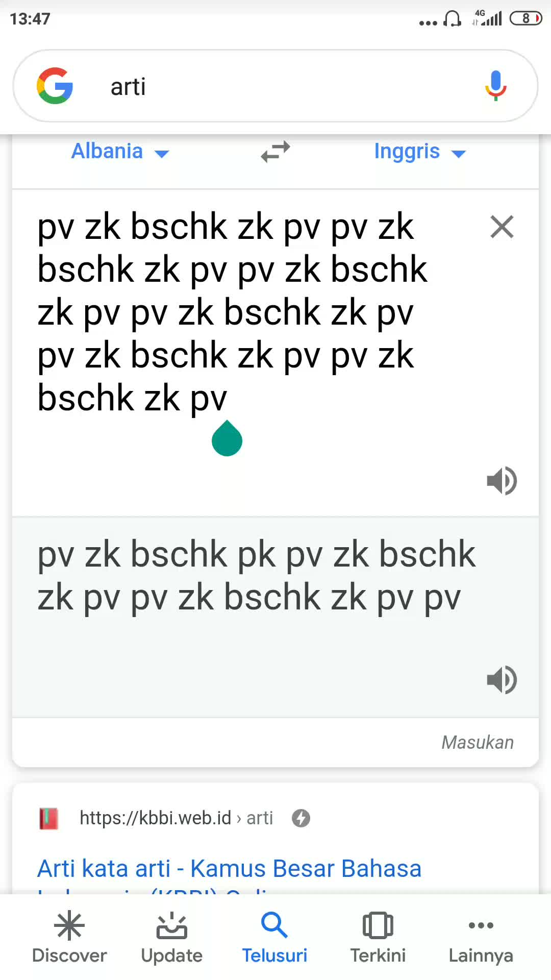Send feedback via the Masukan link

coord(478,742)
